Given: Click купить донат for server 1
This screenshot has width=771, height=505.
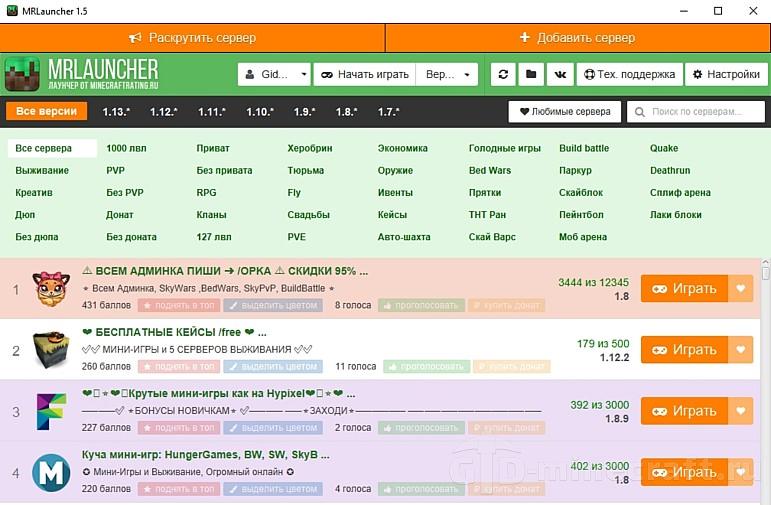Looking at the screenshot, I should pos(506,305).
